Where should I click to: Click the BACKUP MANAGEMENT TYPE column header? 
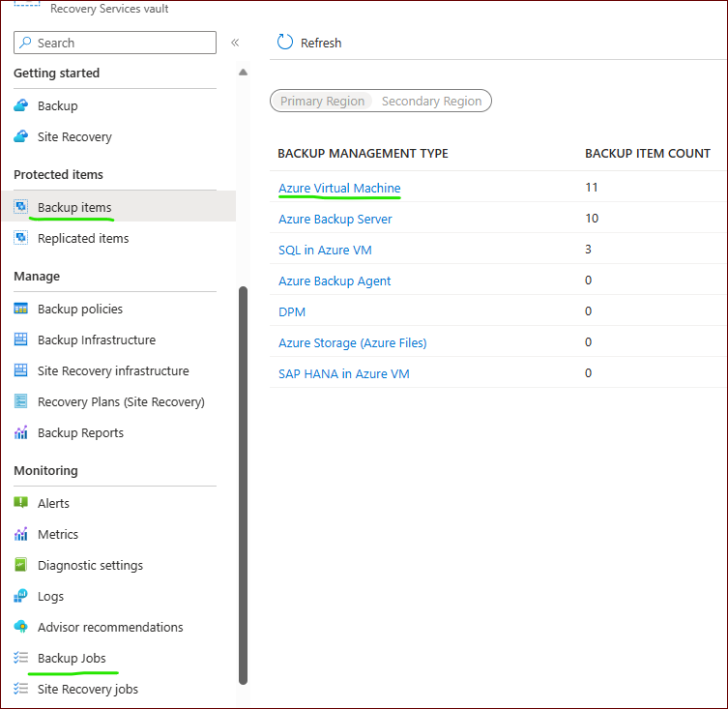(364, 154)
